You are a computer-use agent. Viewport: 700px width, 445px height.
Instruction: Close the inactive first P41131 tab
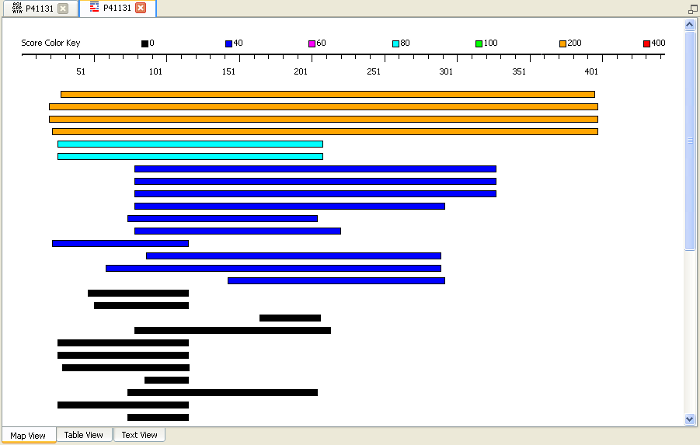(x=63, y=8)
